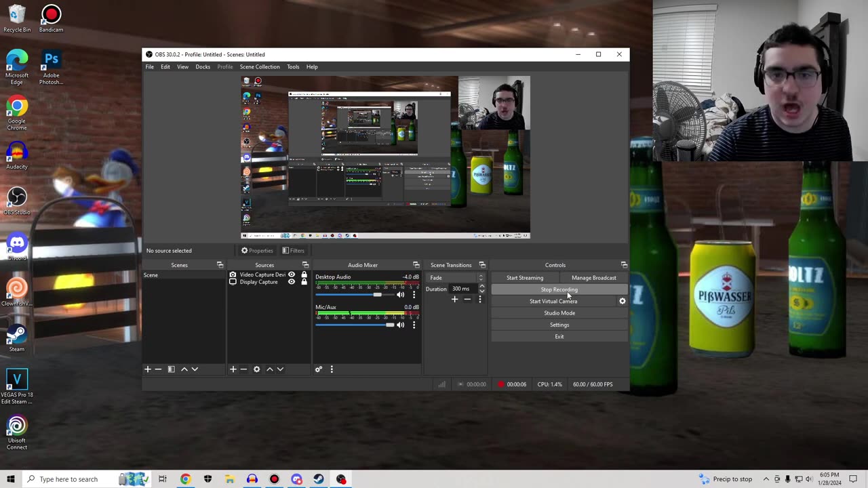
Task: Open Task View on the taskbar
Action: [163, 479]
